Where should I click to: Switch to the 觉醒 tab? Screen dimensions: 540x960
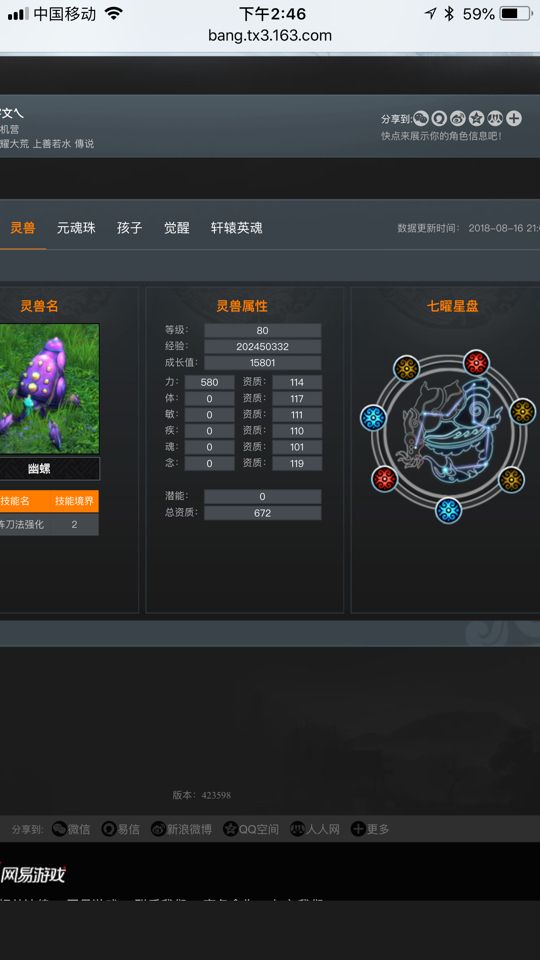(x=176, y=228)
